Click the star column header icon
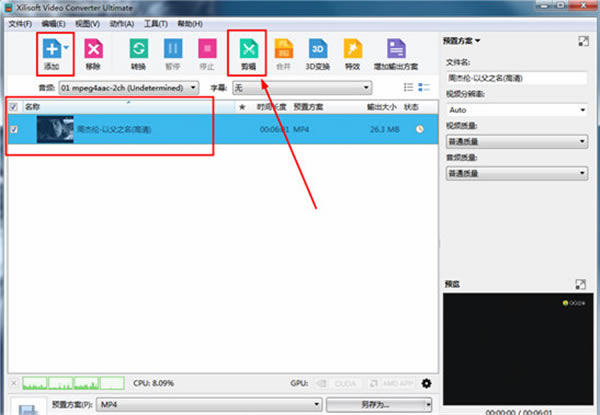 (x=242, y=107)
